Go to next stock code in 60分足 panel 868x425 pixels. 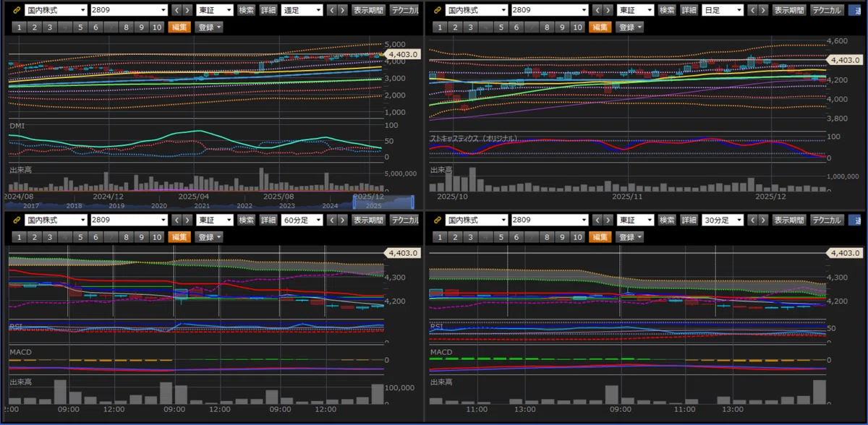(x=188, y=220)
